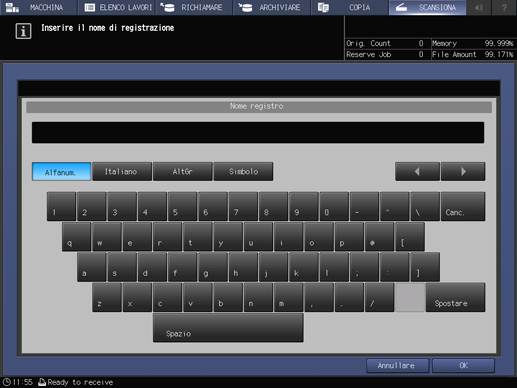Viewport: 517px width, 388px height.
Task: Click the info icon beside the message
Action: coord(23,31)
